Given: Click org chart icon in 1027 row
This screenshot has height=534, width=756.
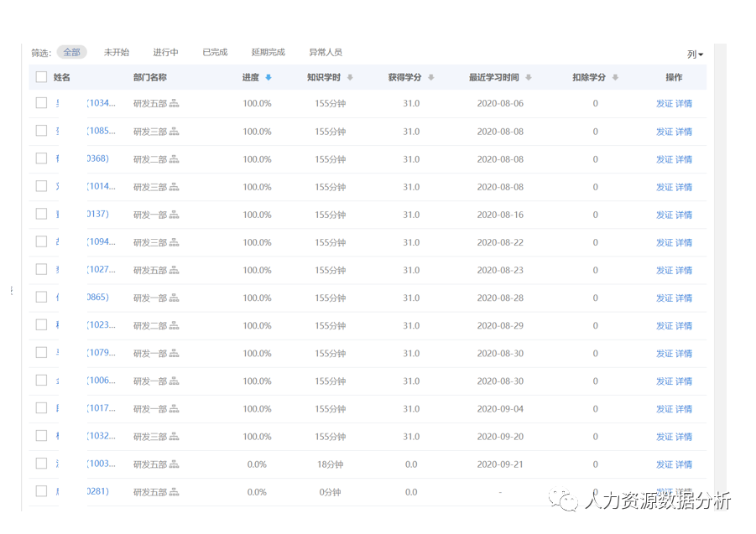Looking at the screenshot, I should (x=174, y=270).
